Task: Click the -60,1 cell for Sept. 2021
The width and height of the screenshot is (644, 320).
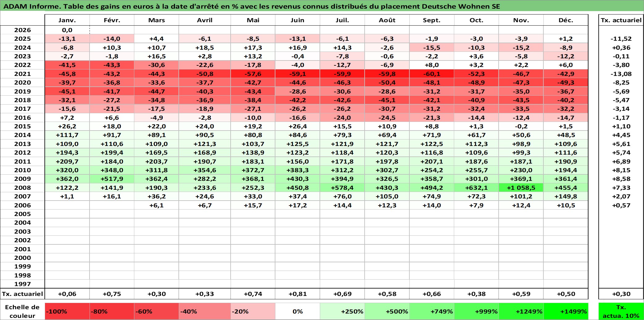Action: pos(432,74)
